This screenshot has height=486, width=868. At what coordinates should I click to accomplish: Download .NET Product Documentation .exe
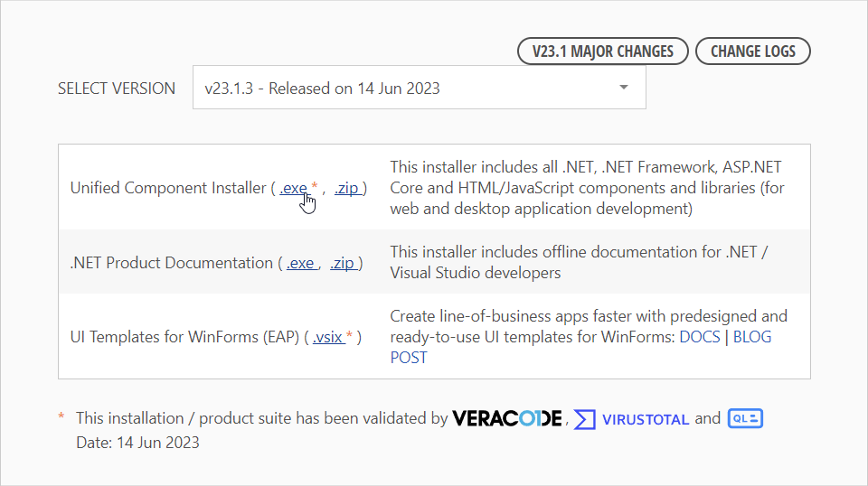(302, 263)
